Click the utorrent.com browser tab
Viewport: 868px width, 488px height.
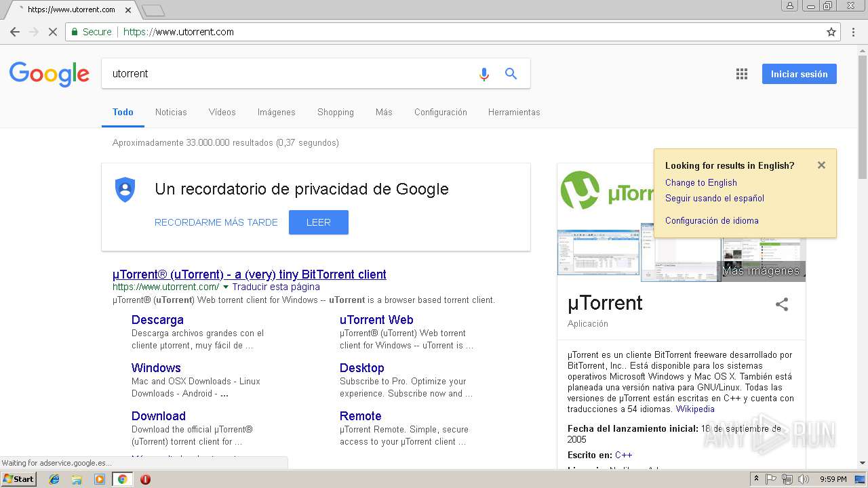pos(71,9)
